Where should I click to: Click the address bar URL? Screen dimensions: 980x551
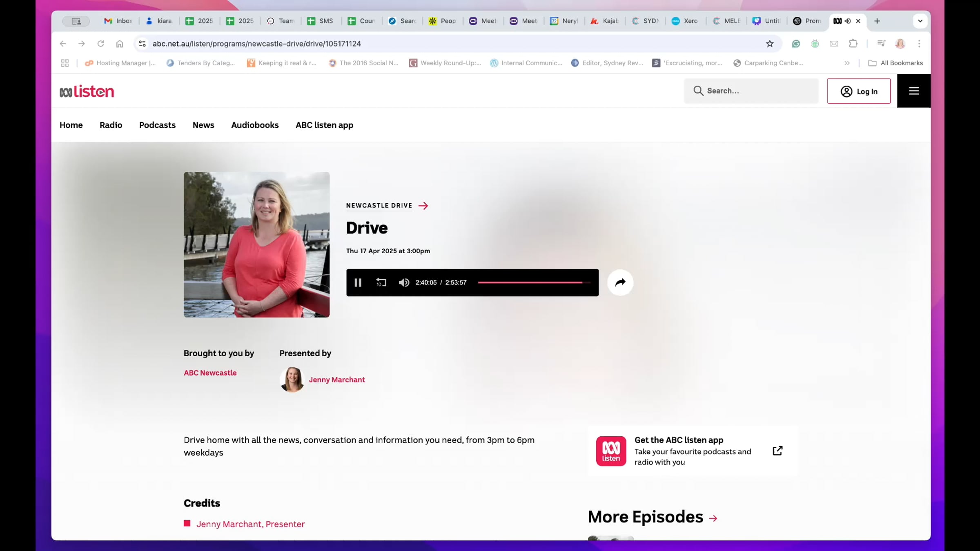[257, 44]
